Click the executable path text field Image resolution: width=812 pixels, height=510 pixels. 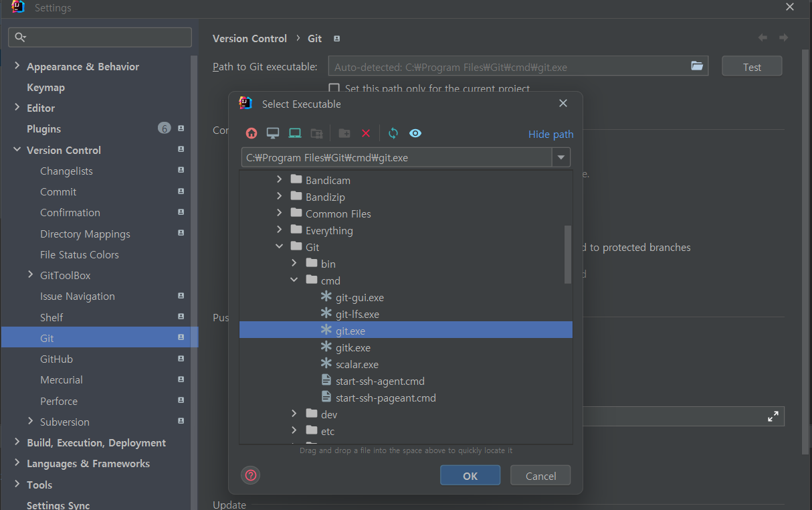396,158
